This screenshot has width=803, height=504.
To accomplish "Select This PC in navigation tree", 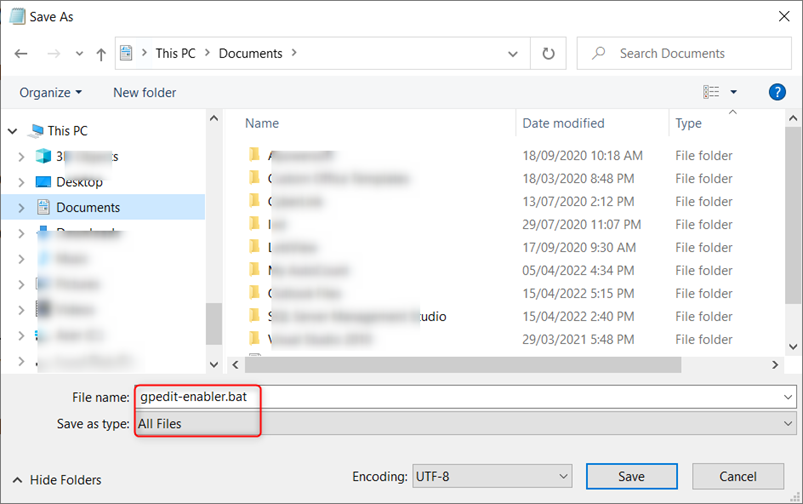I will coord(67,131).
